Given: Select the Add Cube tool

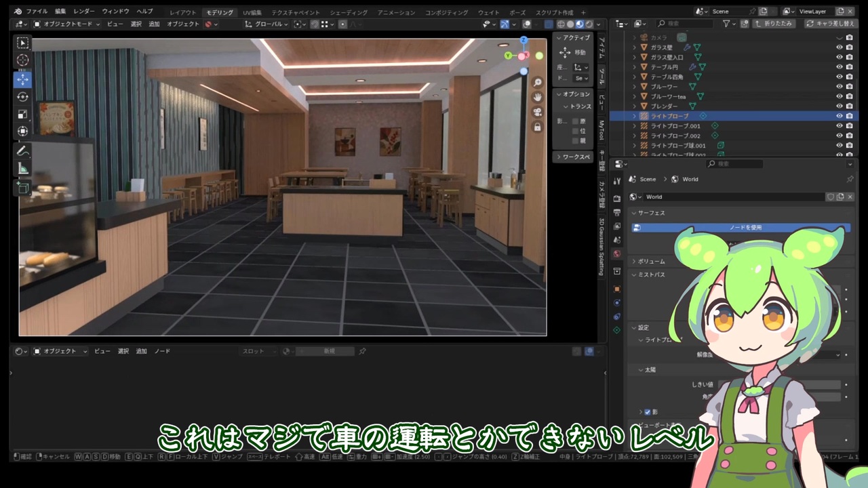Looking at the screenshot, I should (23, 187).
